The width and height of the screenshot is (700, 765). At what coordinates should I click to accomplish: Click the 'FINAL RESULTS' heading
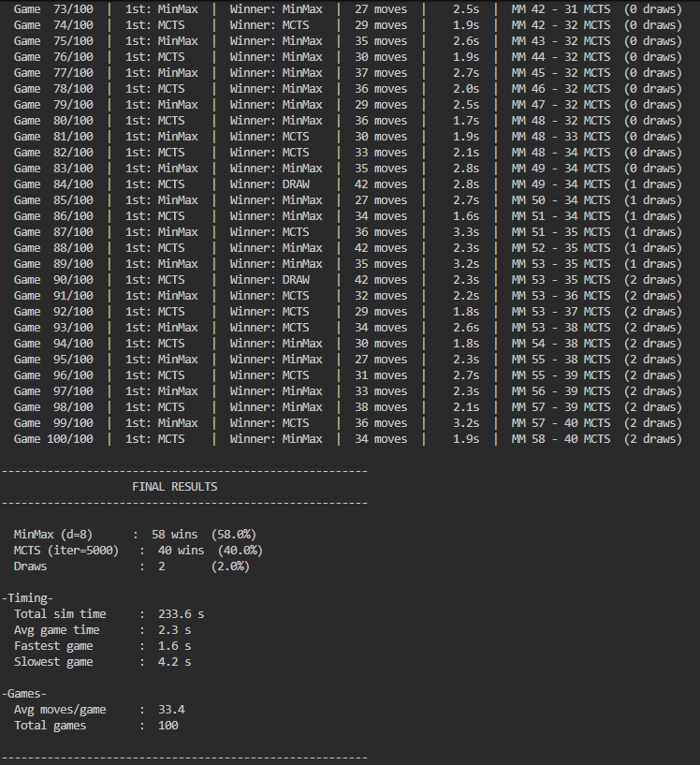click(174, 487)
